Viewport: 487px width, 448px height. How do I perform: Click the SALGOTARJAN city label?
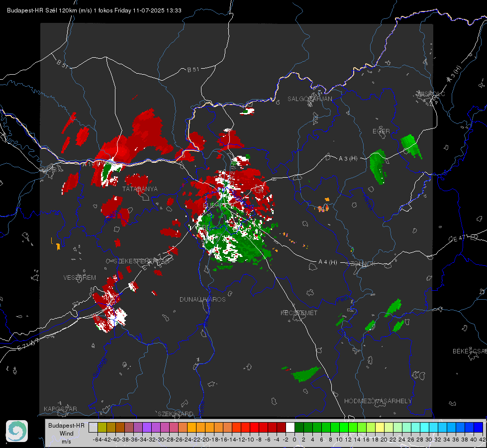point(309,99)
